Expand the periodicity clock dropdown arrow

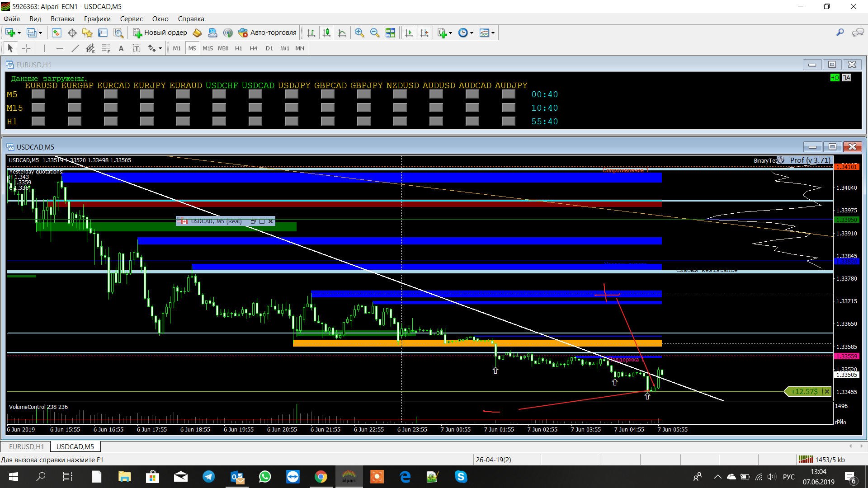[x=472, y=33]
